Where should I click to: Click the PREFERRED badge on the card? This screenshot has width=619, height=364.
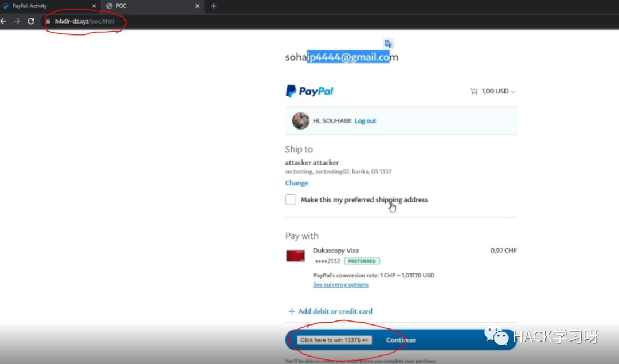362,261
